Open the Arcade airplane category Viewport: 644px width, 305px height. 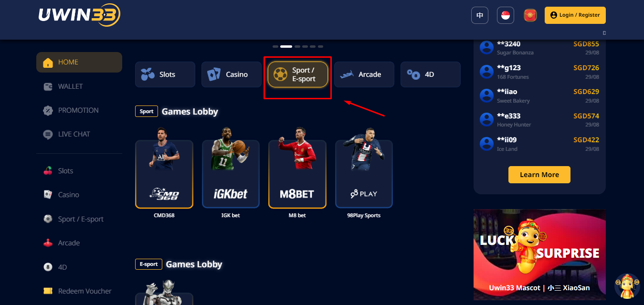tap(364, 74)
